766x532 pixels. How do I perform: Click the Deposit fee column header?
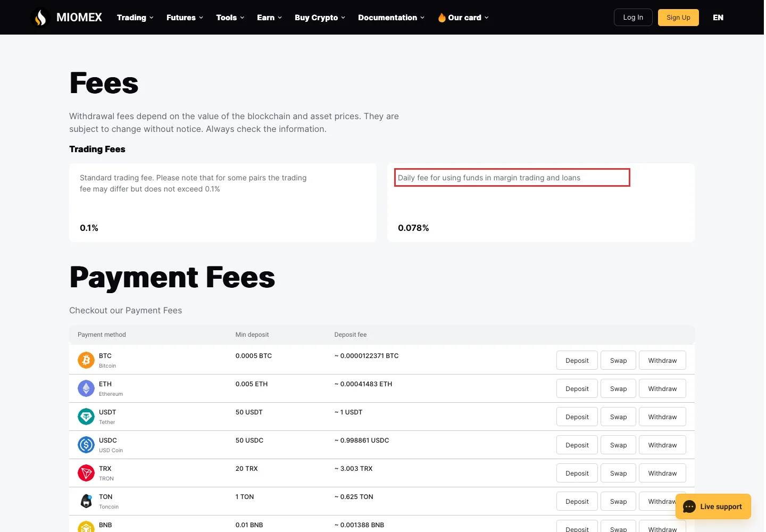(x=351, y=335)
